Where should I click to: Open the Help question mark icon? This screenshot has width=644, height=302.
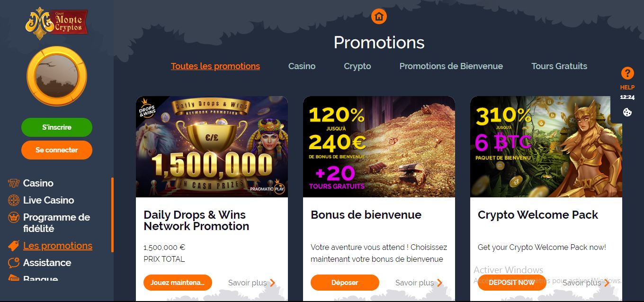(x=627, y=73)
